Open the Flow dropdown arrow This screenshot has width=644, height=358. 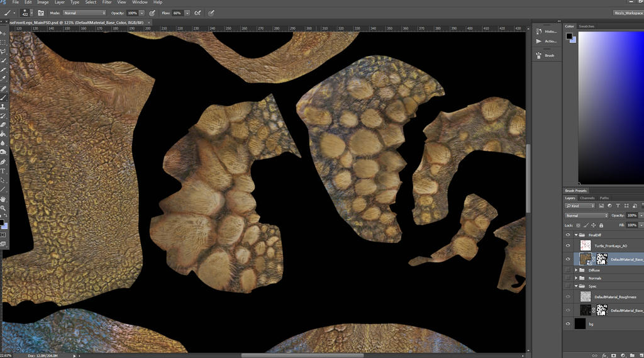point(187,13)
